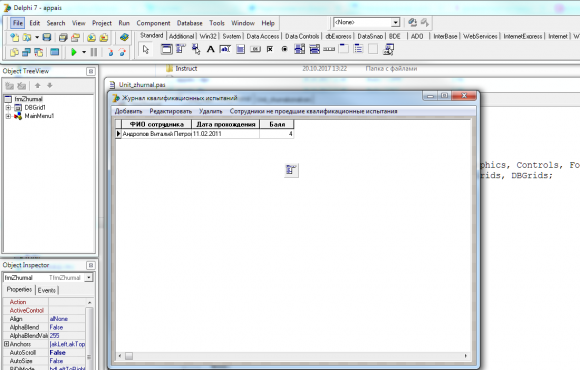
Task: Click the Удалить menu item on the form
Action: point(210,111)
